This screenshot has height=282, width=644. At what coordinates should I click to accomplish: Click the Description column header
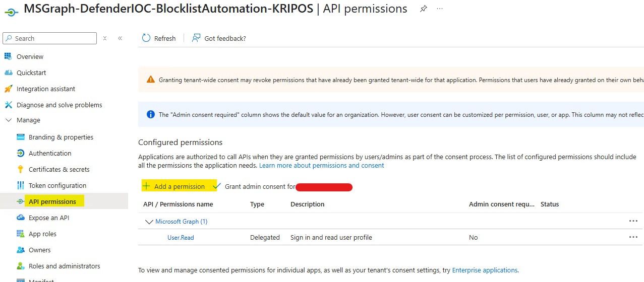(x=308, y=204)
